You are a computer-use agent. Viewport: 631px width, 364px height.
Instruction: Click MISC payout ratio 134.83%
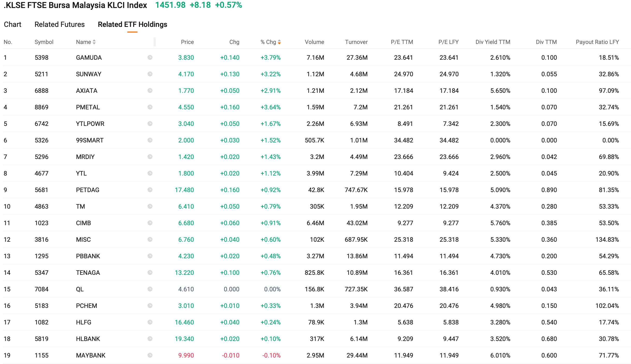[607, 239]
